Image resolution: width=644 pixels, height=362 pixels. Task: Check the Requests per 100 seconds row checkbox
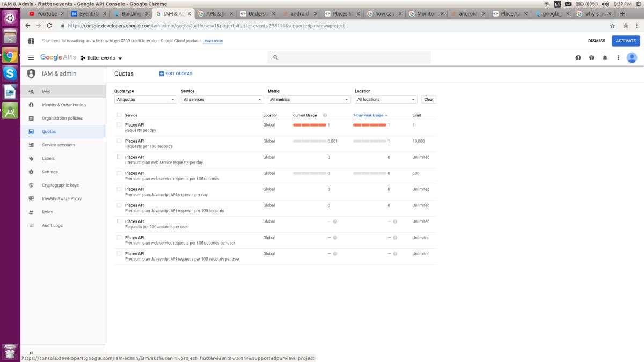119,141
